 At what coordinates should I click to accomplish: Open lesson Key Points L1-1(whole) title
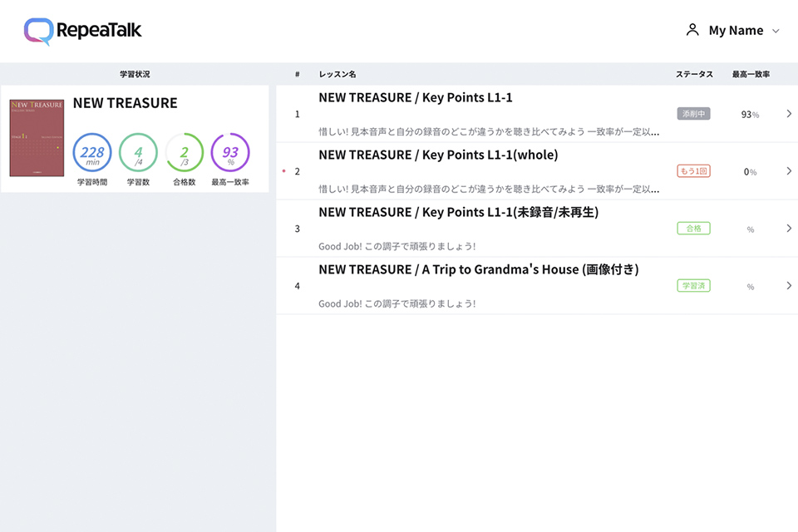(x=438, y=155)
